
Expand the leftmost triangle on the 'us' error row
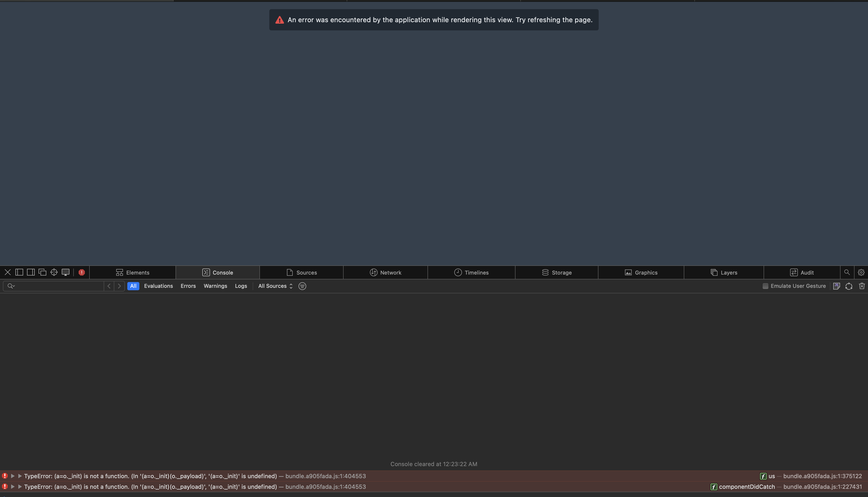[x=13, y=476]
